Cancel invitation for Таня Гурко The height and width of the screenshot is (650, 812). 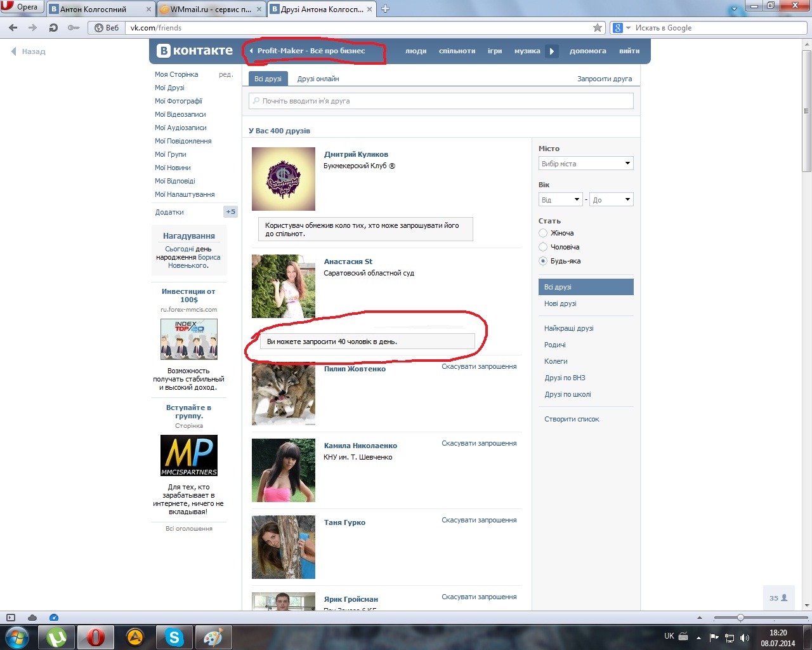479,520
